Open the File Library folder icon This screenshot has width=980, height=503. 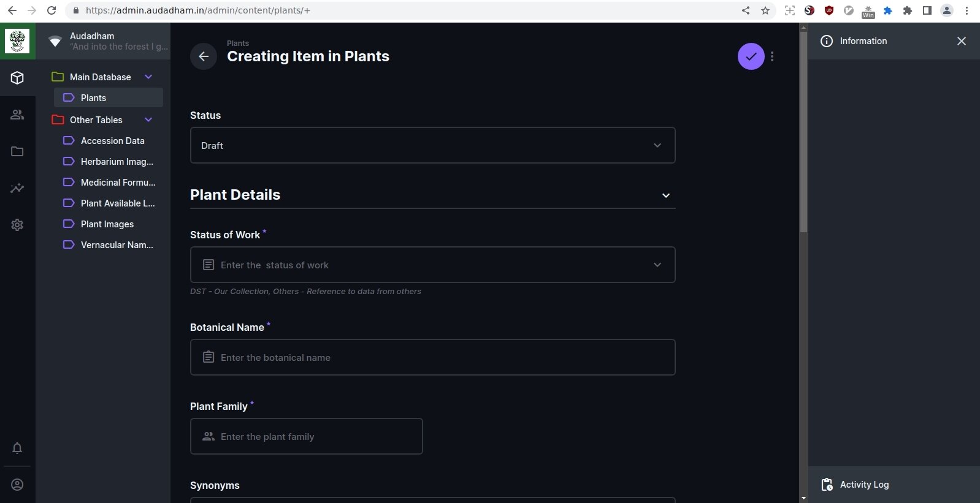17,151
